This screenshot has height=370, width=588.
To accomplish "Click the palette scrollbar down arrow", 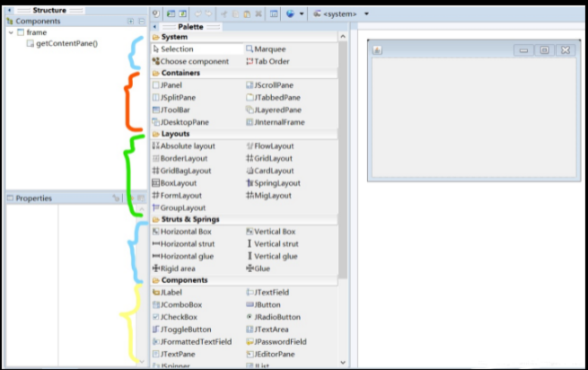I will (x=343, y=362).
